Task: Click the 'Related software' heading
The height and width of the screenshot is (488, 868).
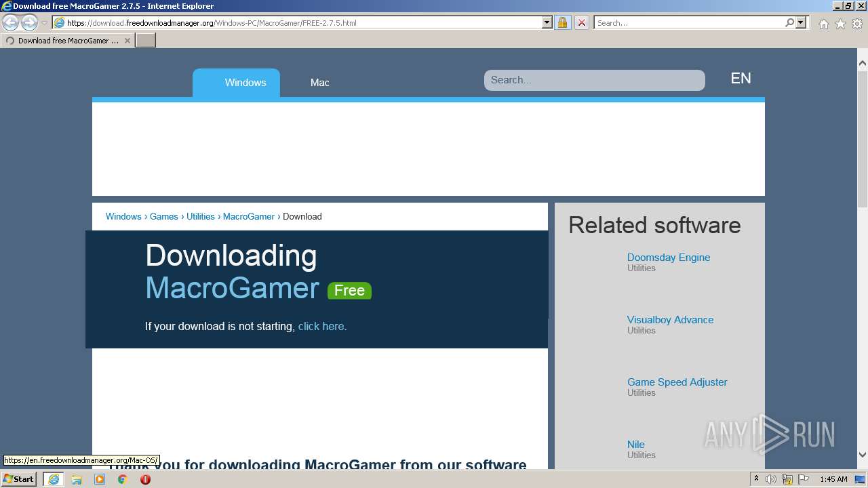Action: click(x=654, y=225)
